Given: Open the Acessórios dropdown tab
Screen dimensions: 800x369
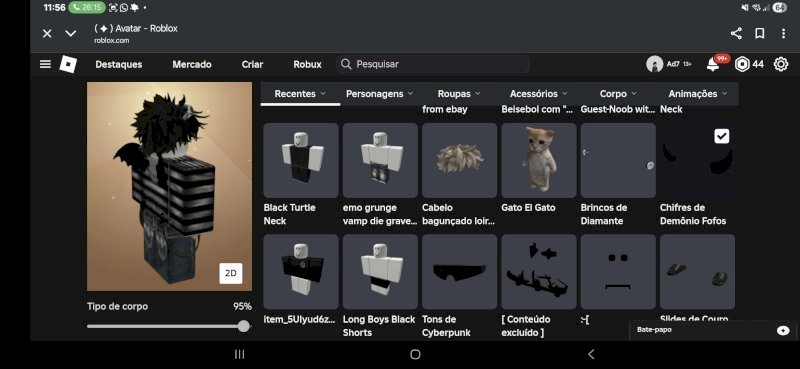Looking at the screenshot, I should (539, 94).
